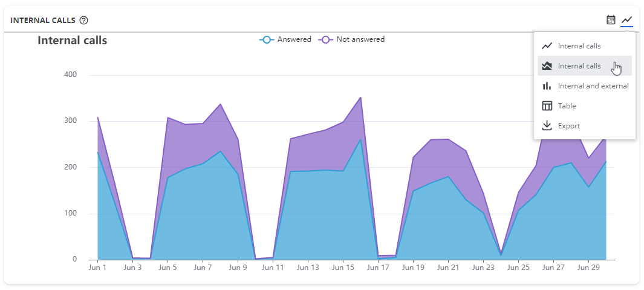Choose the line chart Internal calls icon
This screenshot has width=644, height=290.
point(547,46)
